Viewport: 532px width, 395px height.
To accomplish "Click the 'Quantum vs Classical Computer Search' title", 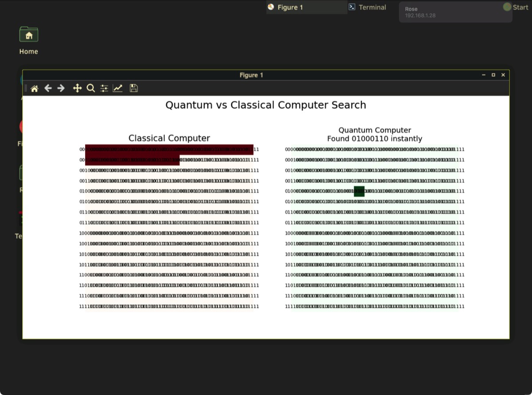I will [266, 105].
